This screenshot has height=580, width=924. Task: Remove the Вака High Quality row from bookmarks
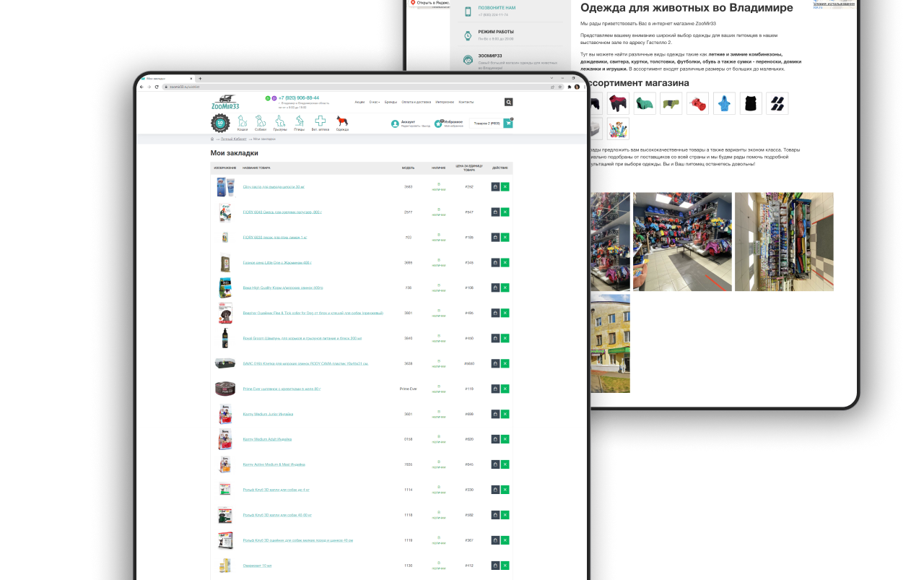click(x=505, y=287)
